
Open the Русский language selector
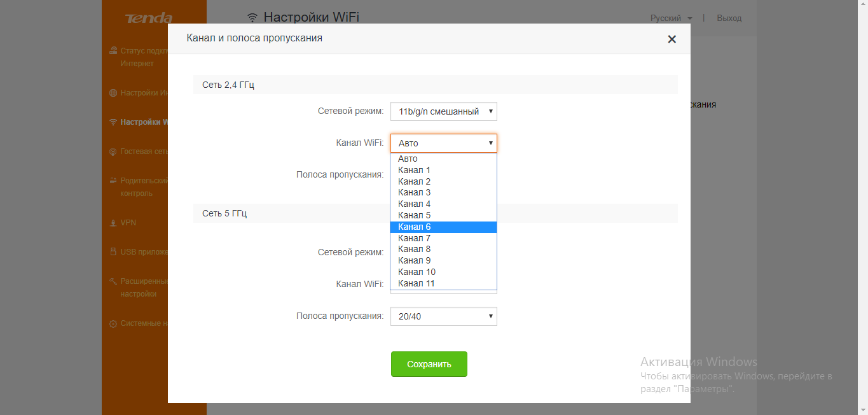pyautogui.click(x=671, y=18)
